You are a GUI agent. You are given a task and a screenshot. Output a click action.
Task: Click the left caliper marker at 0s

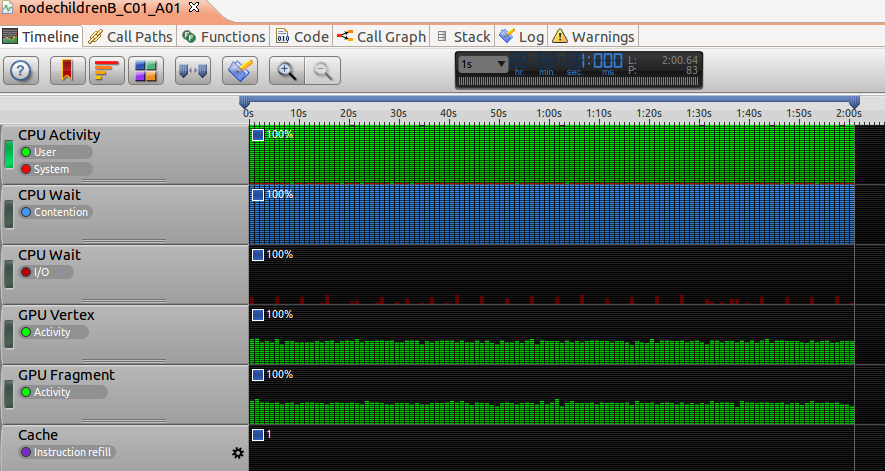click(x=244, y=102)
